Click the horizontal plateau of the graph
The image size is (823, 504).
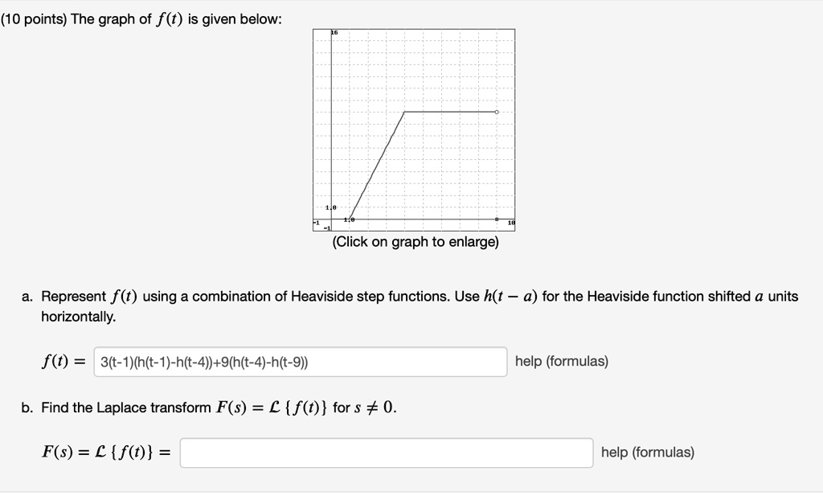[x=450, y=112]
